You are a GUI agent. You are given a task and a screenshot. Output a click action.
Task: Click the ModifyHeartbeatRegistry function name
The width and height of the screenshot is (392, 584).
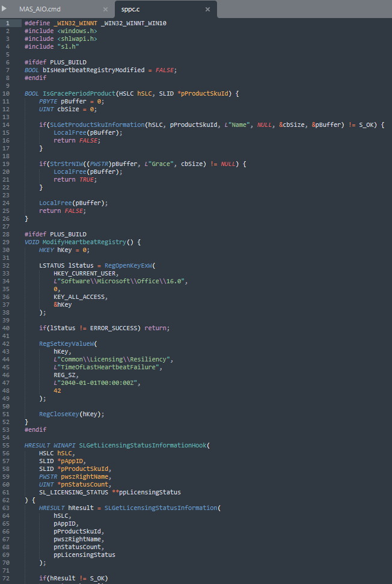pos(85,242)
